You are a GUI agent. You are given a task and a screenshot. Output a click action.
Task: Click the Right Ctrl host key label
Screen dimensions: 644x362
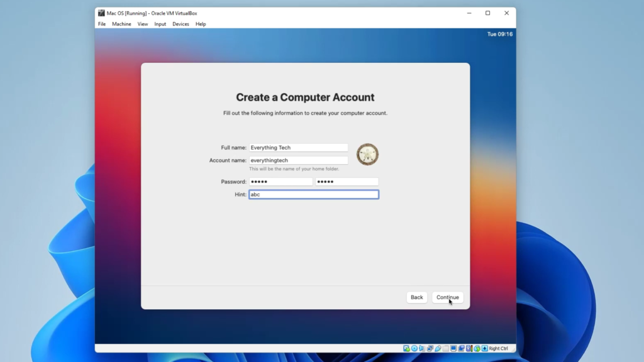coord(498,348)
